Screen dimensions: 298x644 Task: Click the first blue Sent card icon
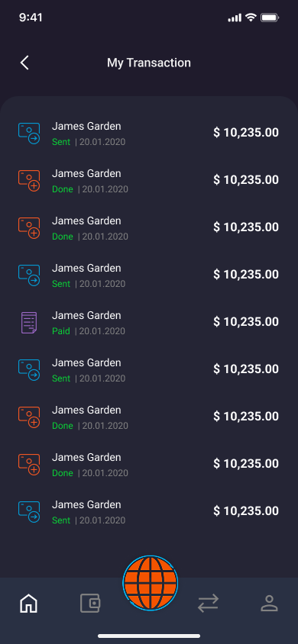29,133
